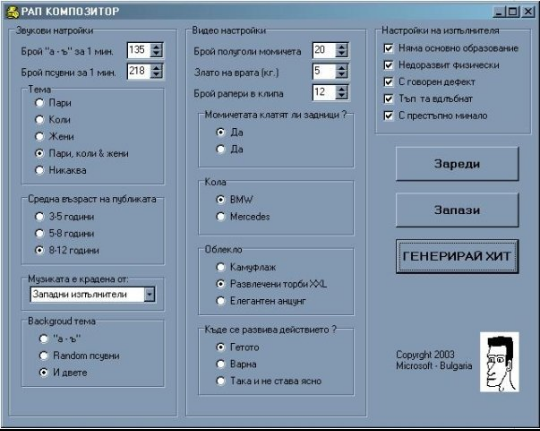Select the Жени theme radio button
This screenshot has height=431, width=540.
(x=40, y=136)
